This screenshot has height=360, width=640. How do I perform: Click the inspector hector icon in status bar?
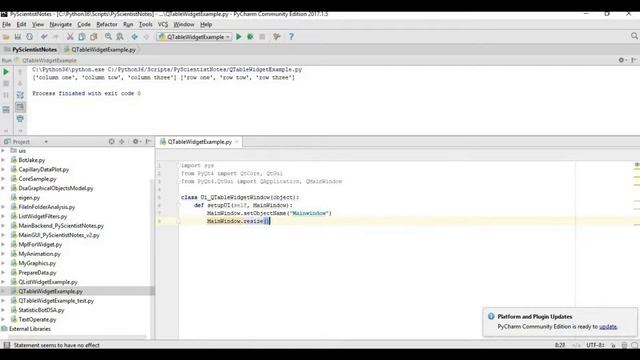(624, 345)
